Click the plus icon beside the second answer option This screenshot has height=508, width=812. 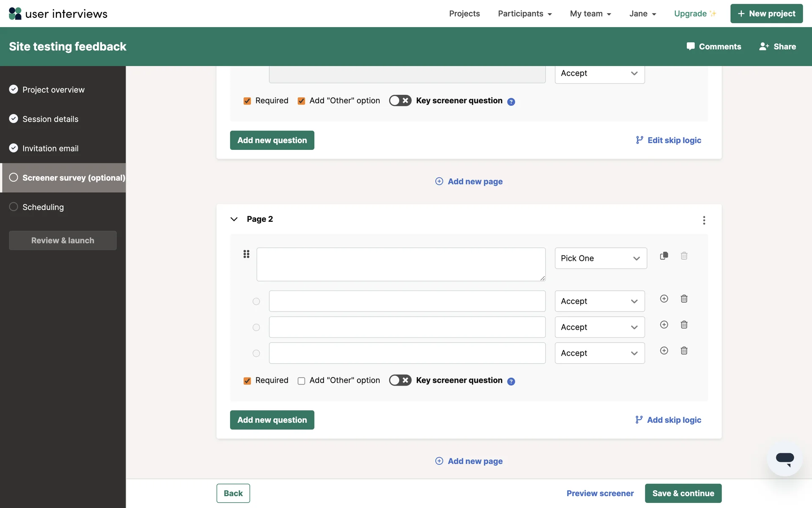pyautogui.click(x=664, y=325)
